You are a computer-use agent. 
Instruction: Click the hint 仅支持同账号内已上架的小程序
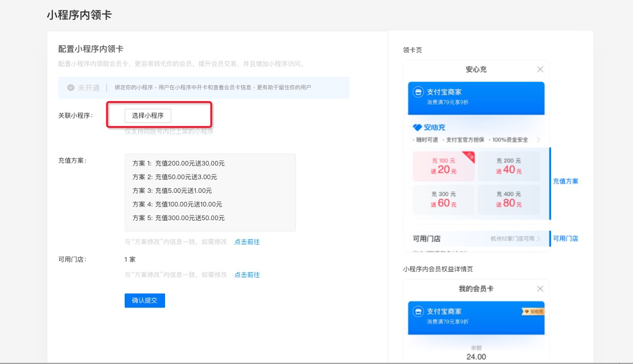click(x=168, y=131)
